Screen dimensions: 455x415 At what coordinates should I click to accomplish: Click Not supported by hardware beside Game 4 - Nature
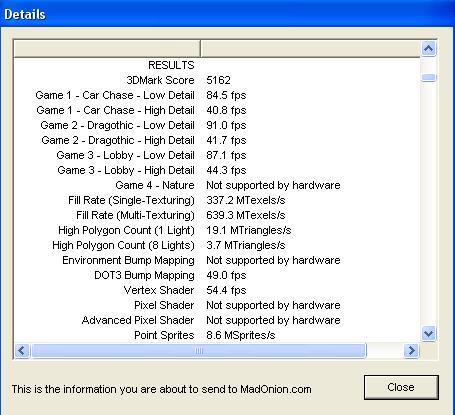[273, 185]
